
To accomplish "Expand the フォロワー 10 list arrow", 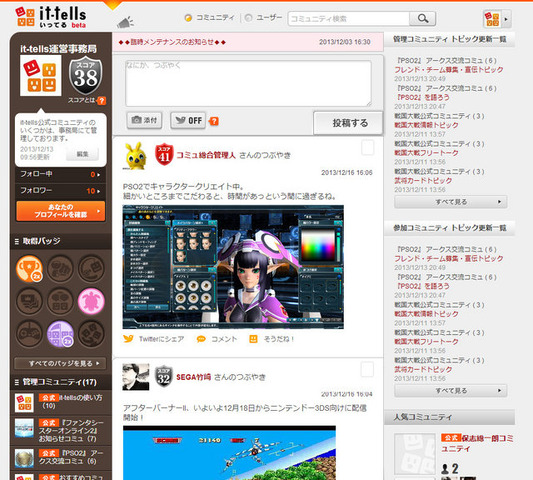I will click(x=99, y=191).
